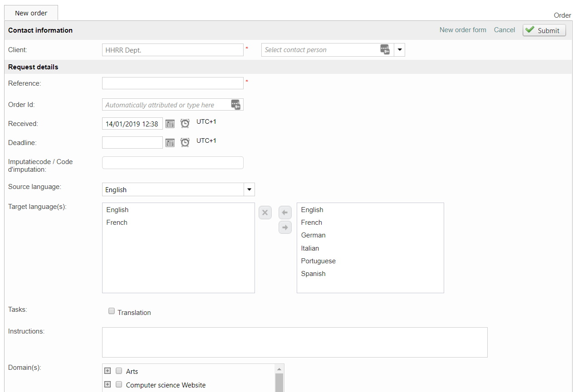Image resolution: width=573 pixels, height=392 pixels.
Task: Open the Source language dropdown
Action: pyautogui.click(x=249, y=189)
